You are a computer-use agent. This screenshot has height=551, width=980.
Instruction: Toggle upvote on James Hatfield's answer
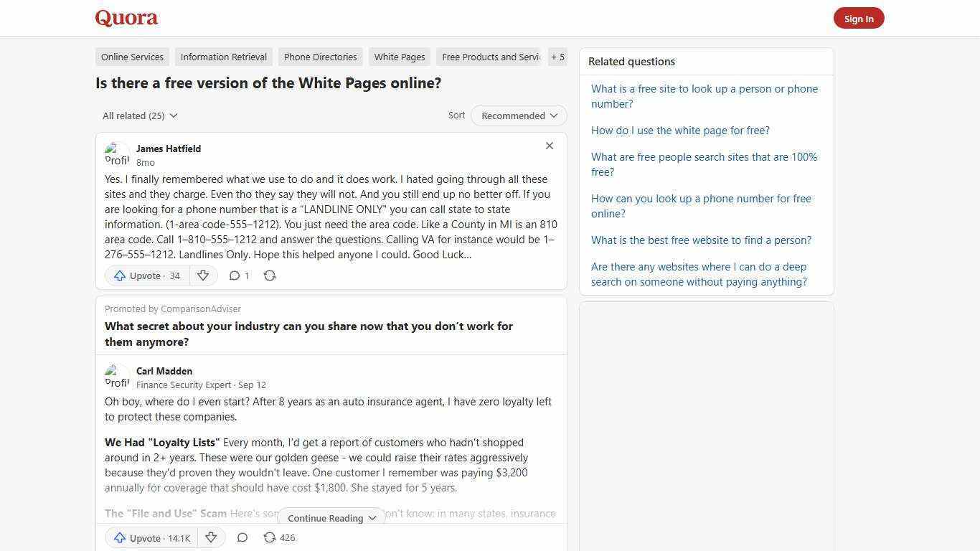(146, 275)
